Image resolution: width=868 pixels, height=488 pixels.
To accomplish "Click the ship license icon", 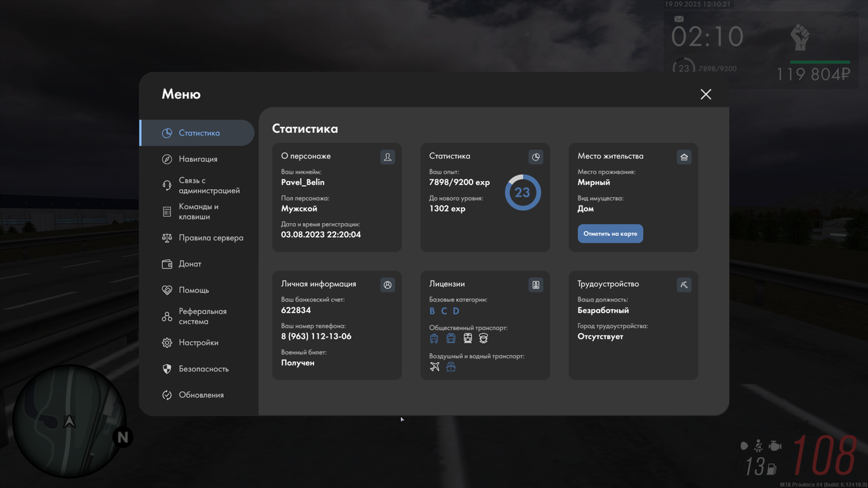I will pyautogui.click(x=451, y=367).
